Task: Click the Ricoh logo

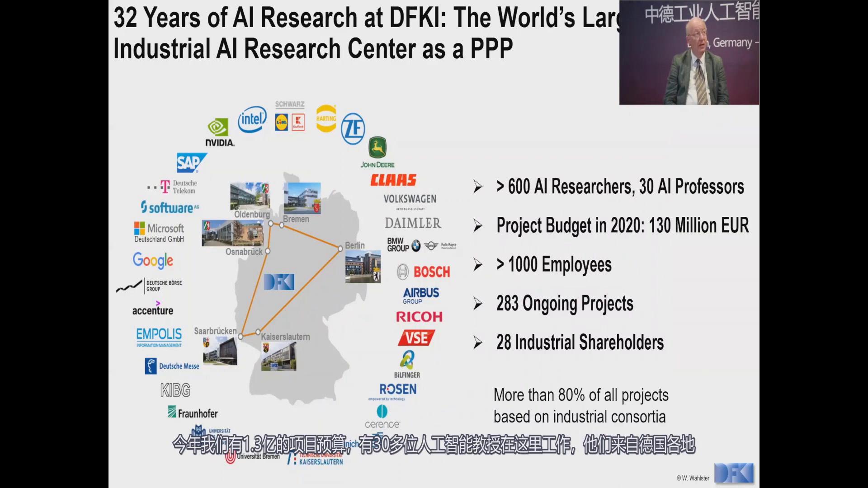Action: pos(419,317)
